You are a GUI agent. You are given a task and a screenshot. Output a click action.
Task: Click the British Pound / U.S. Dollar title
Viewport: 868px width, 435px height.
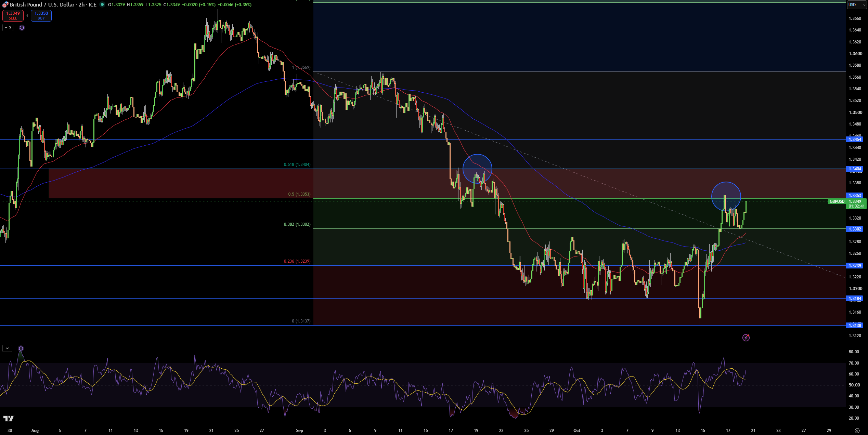(42, 4)
